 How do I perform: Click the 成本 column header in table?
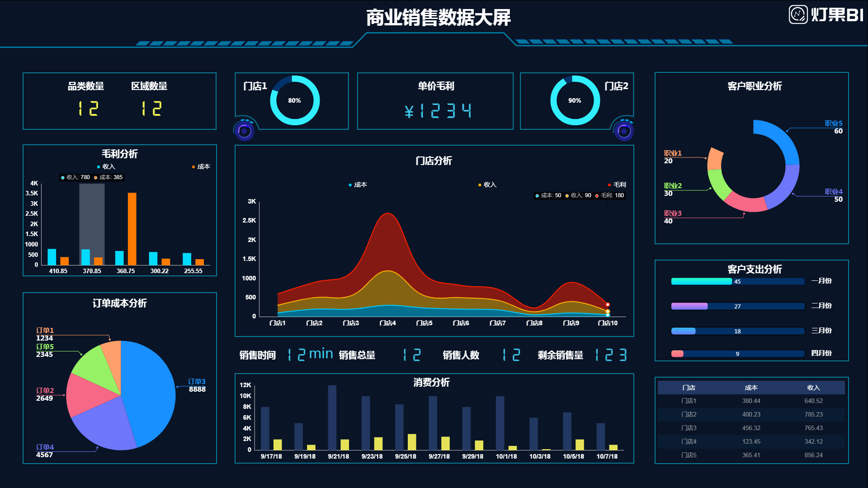(x=751, y=388)
